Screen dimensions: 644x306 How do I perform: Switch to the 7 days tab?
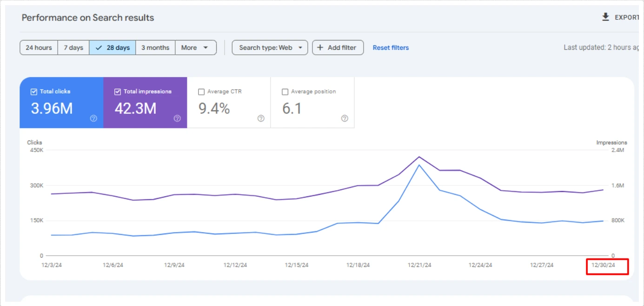73,47
